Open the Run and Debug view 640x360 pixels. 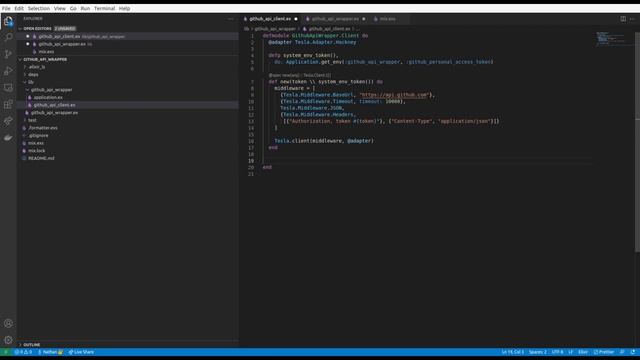coord(8,71)
